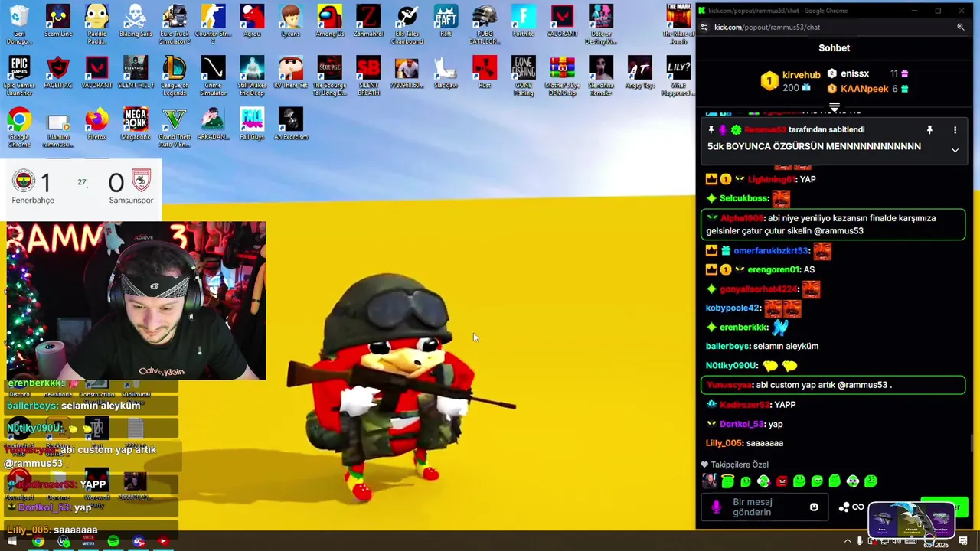
Task: Open the Raft game shortcut
Action: 446,21
